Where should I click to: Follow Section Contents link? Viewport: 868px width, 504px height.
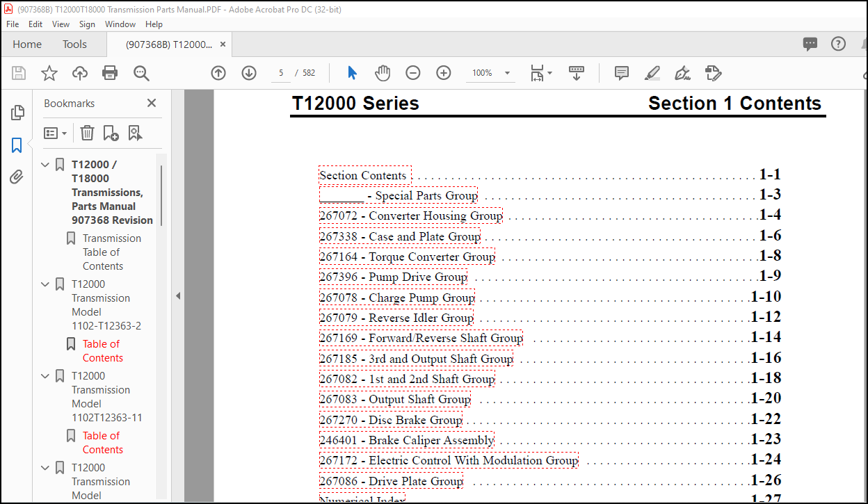[x=365, y=175]
